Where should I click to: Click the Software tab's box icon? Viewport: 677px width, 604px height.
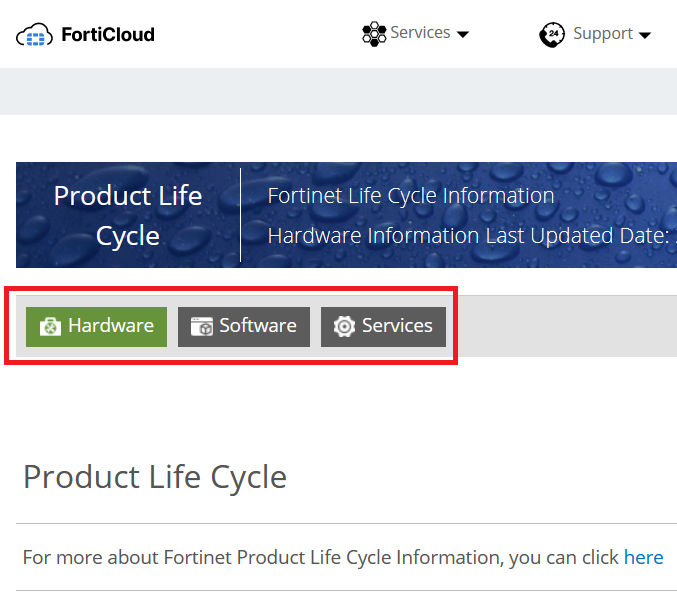click(202, 326)
